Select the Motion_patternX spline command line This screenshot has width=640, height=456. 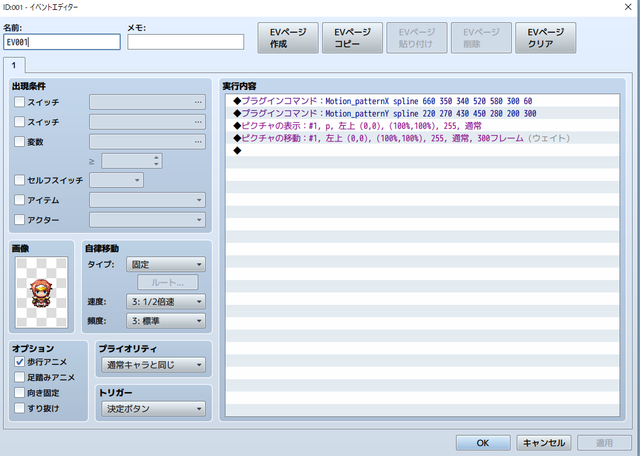point(422,101)
